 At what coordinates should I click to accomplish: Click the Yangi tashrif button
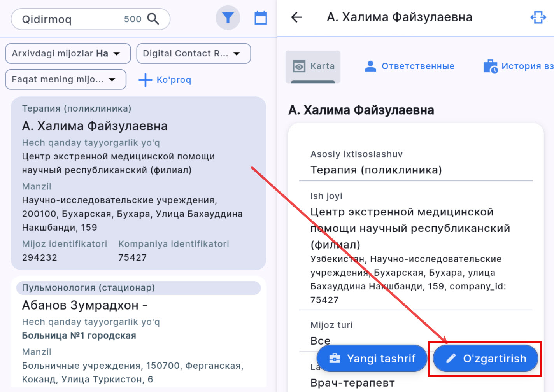pyautogui.click(x=372, y=358)
